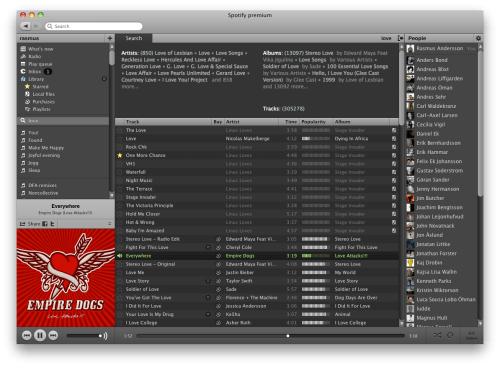Open Playlists in Library
This screenshot has height=367, width=500.
pos(41,109)
